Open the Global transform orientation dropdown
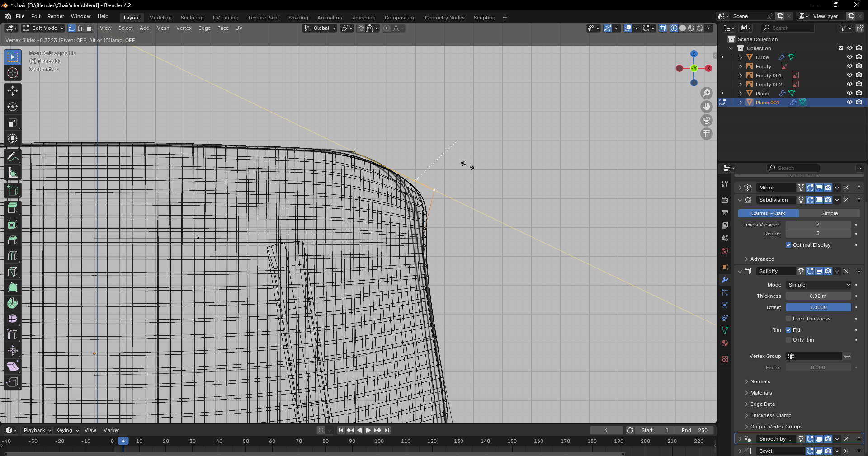The height and width of the screenshot is (456, 868). coord(320,28)
